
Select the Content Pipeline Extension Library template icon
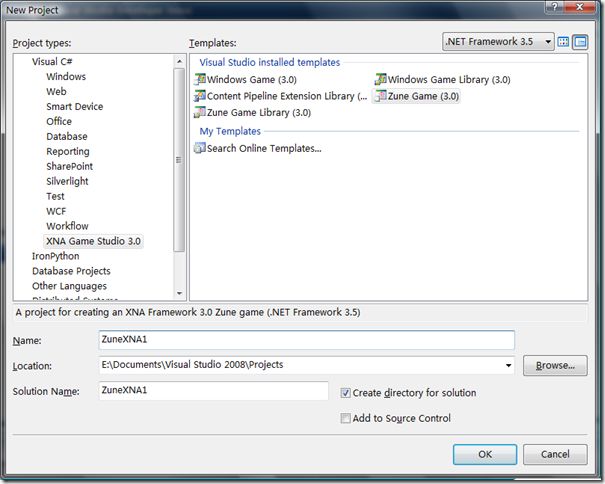(200, 96)
